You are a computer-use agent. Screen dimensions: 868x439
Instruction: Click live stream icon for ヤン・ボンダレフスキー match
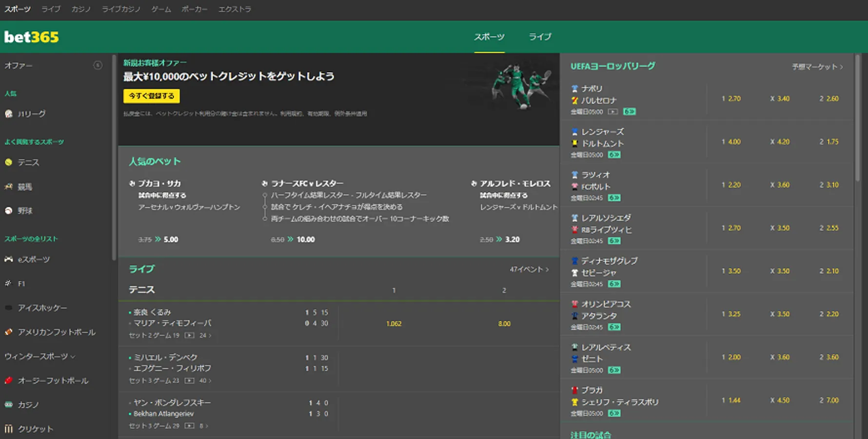pyautogui.click(x=190, y=426)
